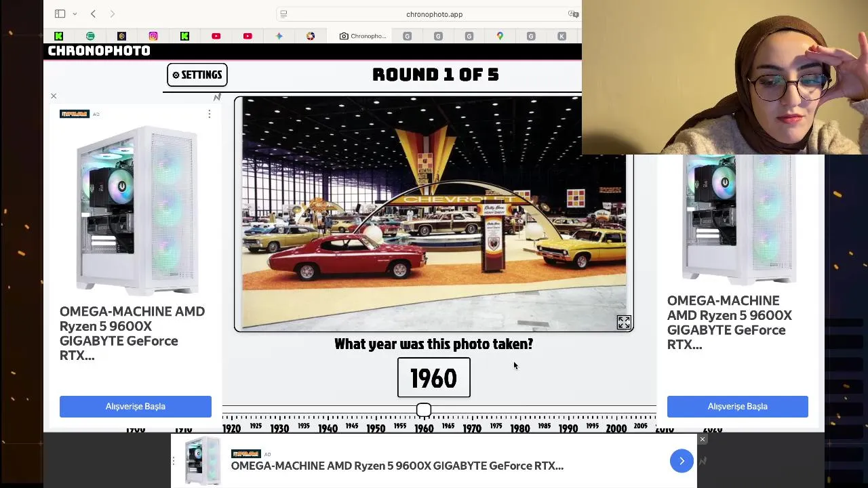The height and width of the screenshot is (488, 868).
Task: Open the Instagram tab
Action: click(x=153, y=36)
